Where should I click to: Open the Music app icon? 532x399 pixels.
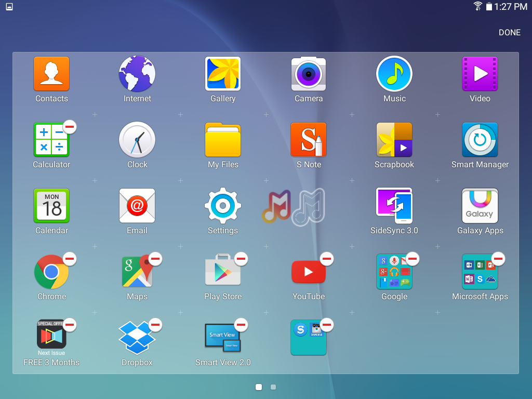(x=394, y=74)
